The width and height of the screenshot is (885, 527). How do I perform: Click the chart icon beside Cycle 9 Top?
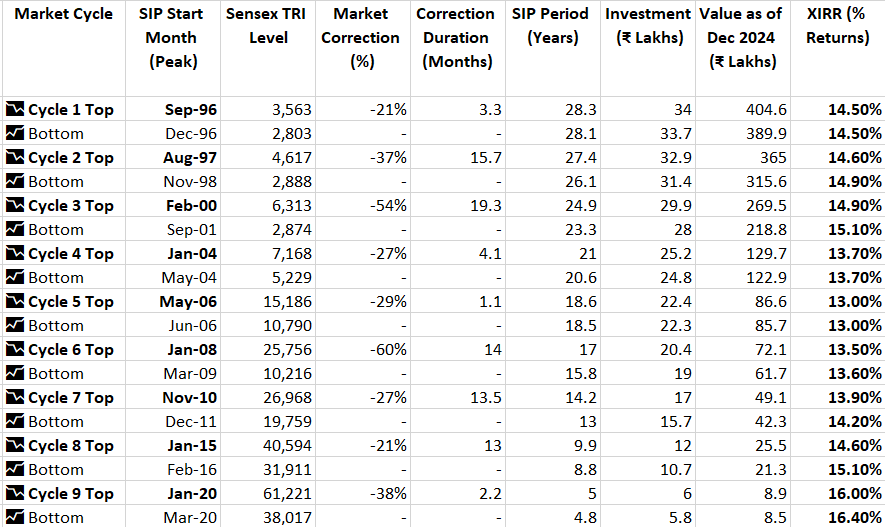15,493
